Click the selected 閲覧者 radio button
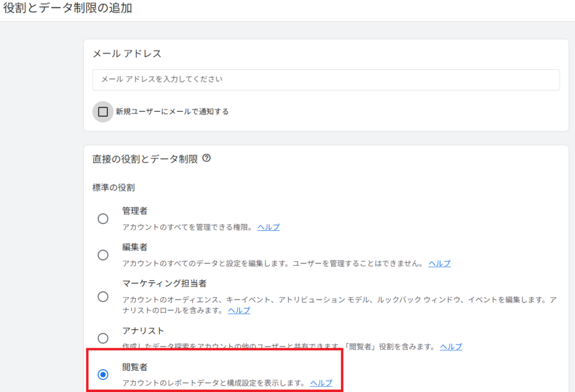The width and height of the screenshot is (575, 392). click(103, 375)
